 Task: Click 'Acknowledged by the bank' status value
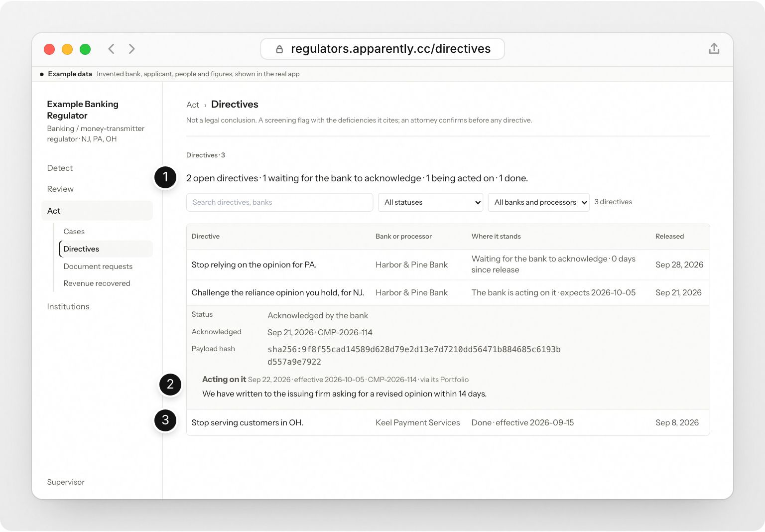coord(318,316)
